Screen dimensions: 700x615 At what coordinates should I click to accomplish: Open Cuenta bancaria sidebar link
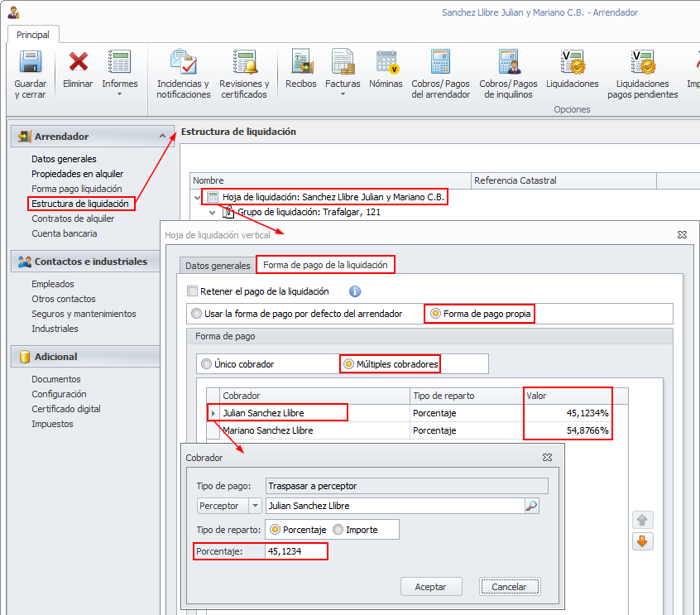(x=65, y=233)
